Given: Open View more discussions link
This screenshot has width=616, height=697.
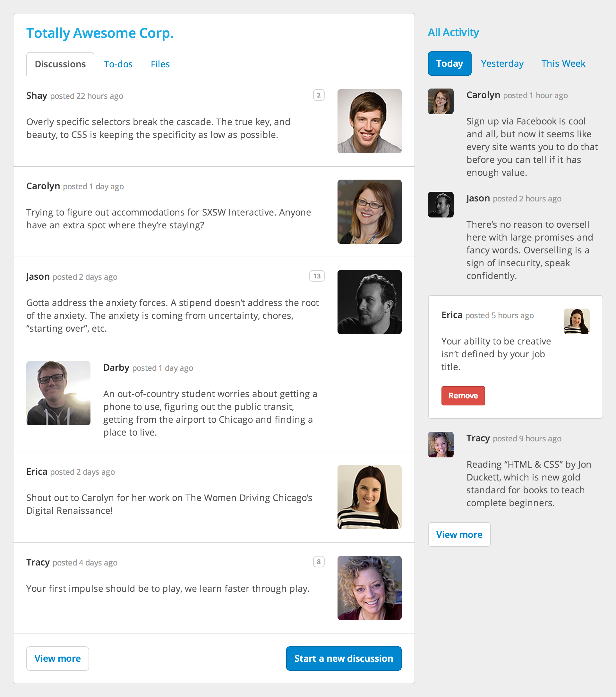Looking at the screenshot, I should click(58, 658).
